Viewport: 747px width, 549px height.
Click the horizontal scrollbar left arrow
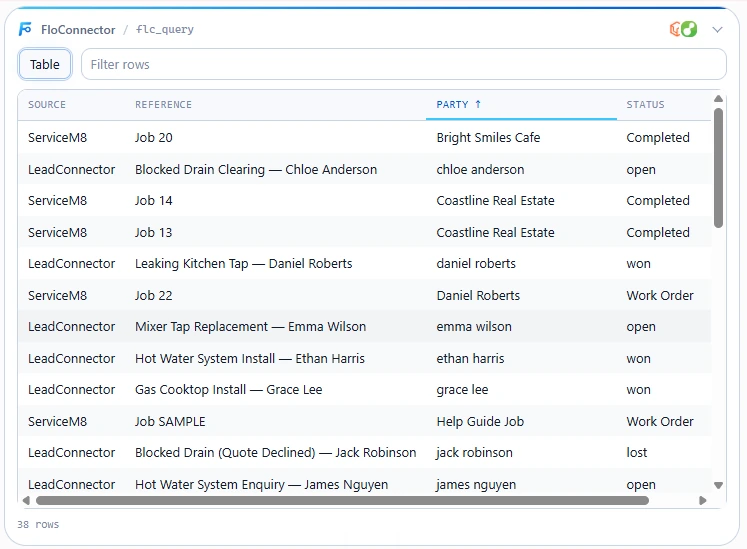(26, 500)
